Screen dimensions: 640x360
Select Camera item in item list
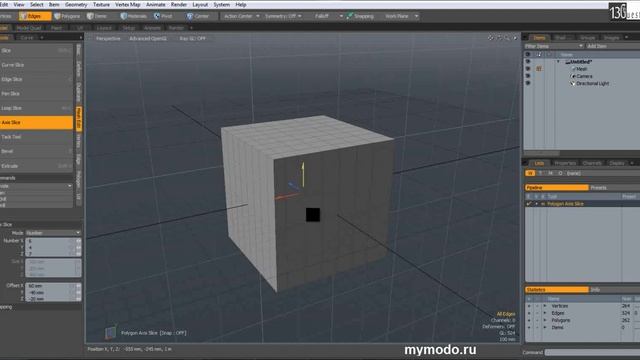584,76
